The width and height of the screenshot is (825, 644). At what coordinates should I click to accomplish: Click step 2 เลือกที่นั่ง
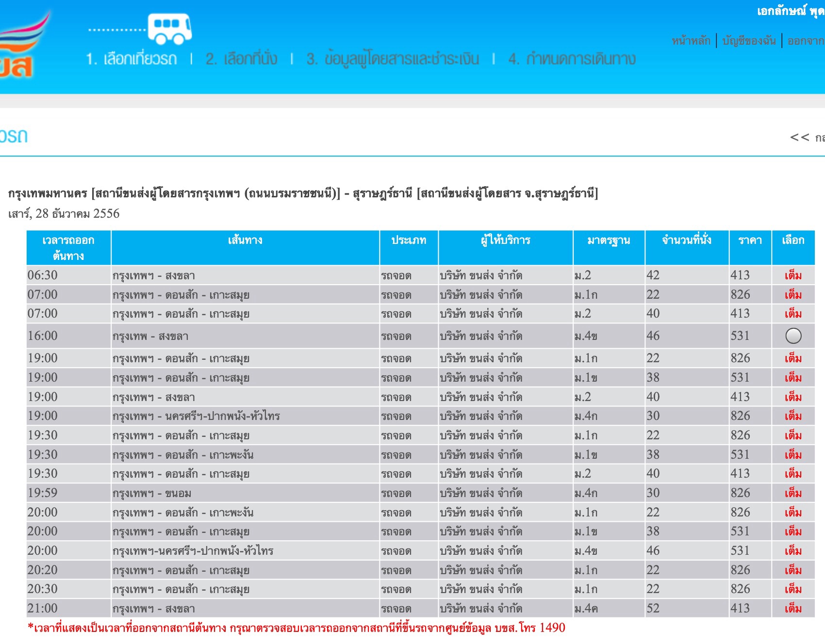click(241, 59)
